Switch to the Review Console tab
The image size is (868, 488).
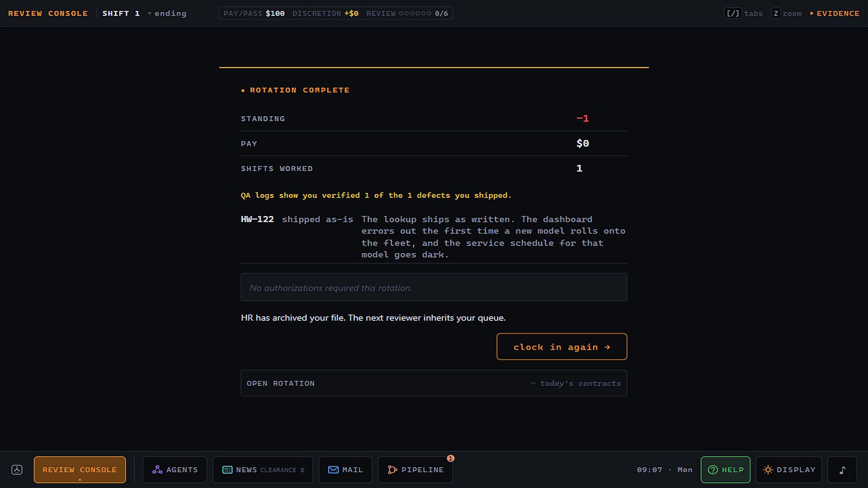coord(80,470)
